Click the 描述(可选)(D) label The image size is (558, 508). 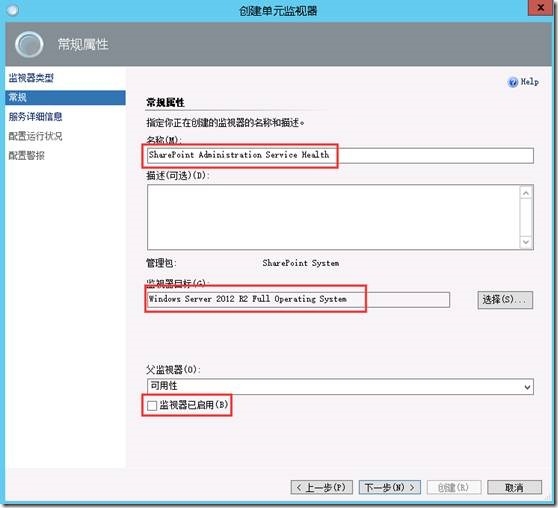pos(178,176)
